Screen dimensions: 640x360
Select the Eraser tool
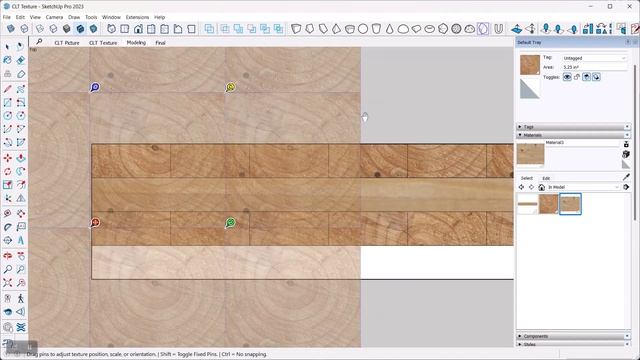coord(20,60)
